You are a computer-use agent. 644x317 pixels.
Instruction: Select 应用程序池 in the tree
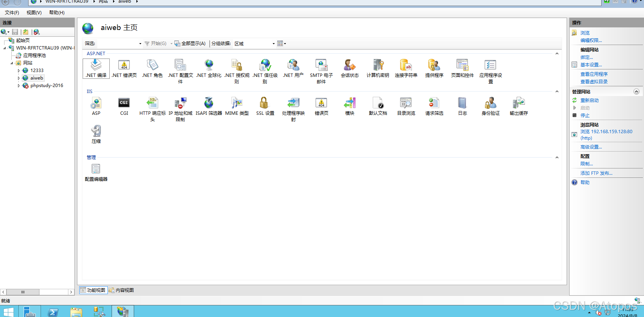(35, 56)
